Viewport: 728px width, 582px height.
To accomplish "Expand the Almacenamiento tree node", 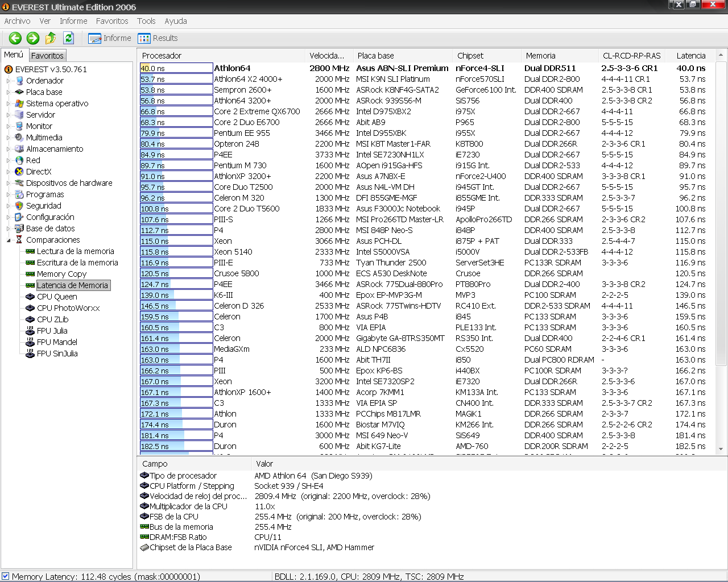I will pyautogui.click(x=9, y=149).
